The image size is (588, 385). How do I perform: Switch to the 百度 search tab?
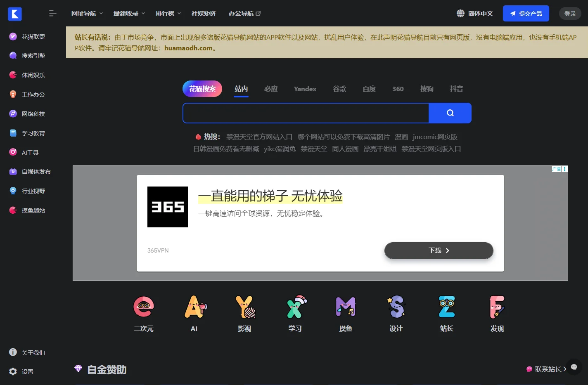point(369,89)
